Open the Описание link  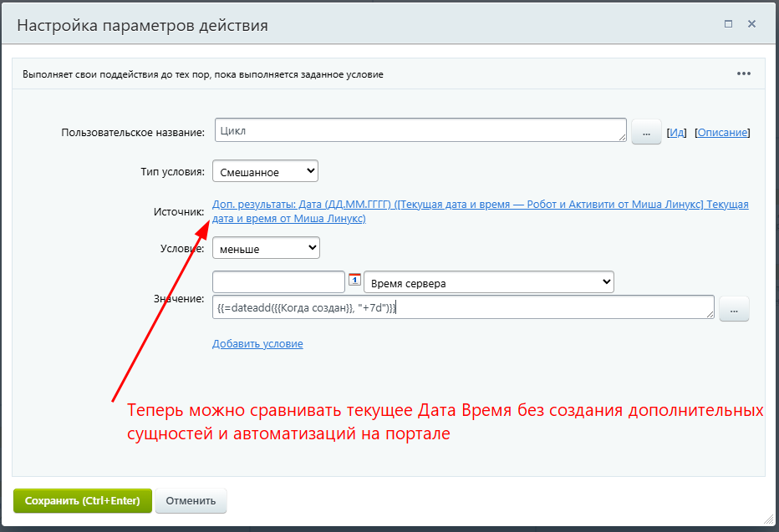click(x=722, y=133)
